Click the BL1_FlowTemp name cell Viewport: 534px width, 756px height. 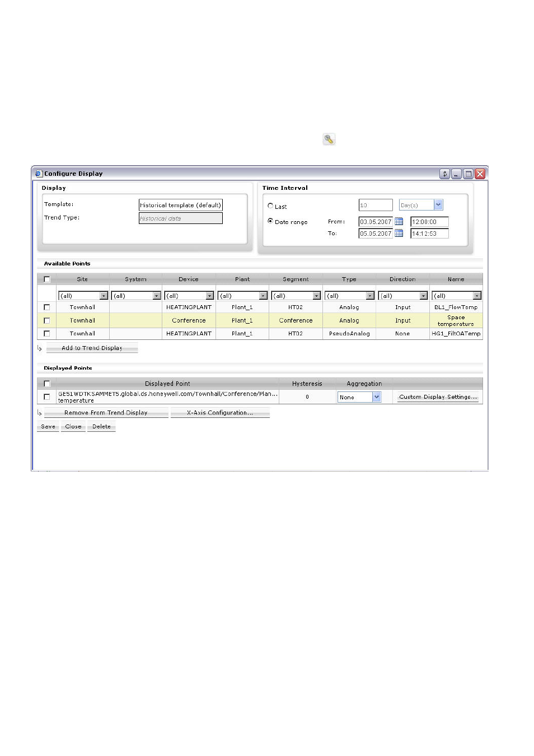(x=456, y=307)
